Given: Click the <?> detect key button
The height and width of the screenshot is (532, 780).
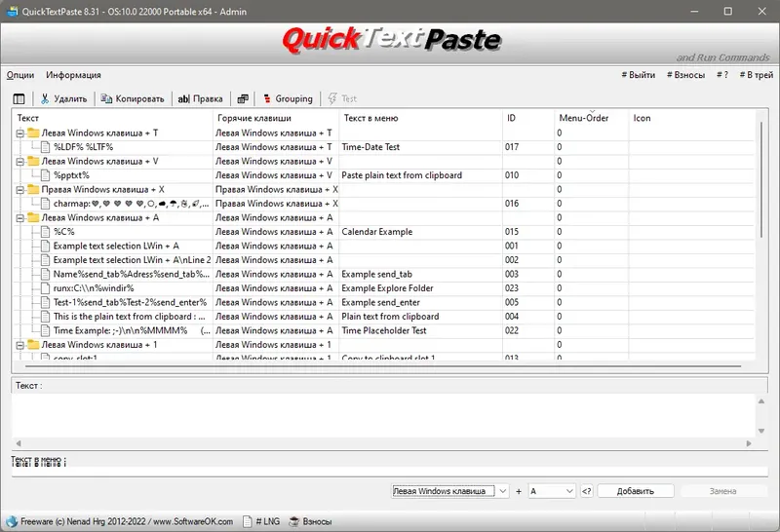Looking at the screenshot, I should point(587,491).
